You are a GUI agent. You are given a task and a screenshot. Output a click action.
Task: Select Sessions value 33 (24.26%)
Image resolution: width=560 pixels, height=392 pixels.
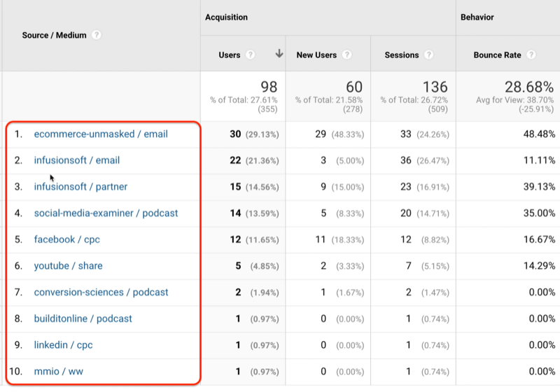425,134
